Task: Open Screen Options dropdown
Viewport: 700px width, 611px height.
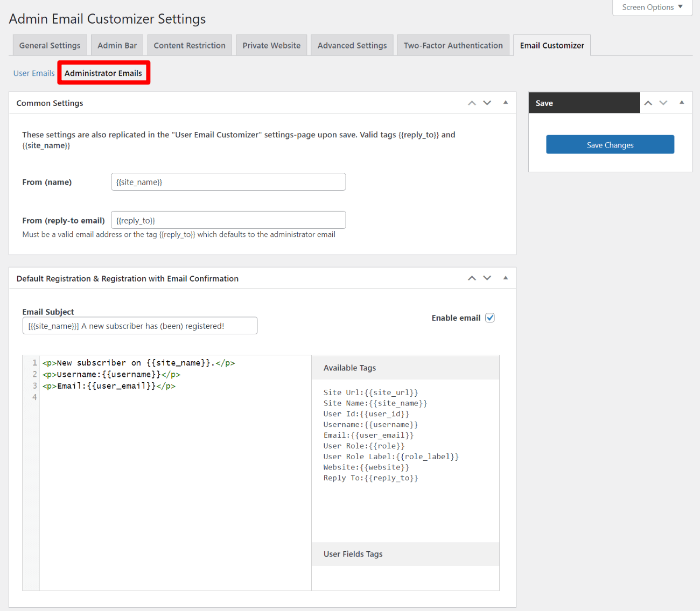Action: coord(652,8)
